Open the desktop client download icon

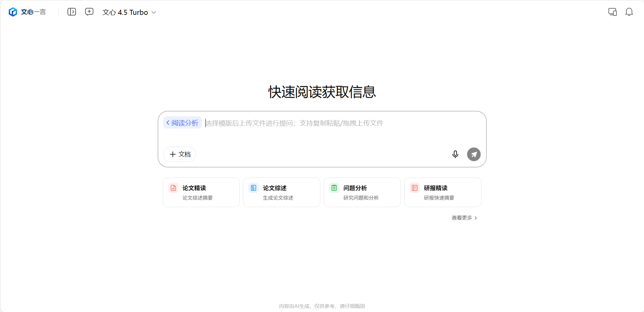(612, 12)
